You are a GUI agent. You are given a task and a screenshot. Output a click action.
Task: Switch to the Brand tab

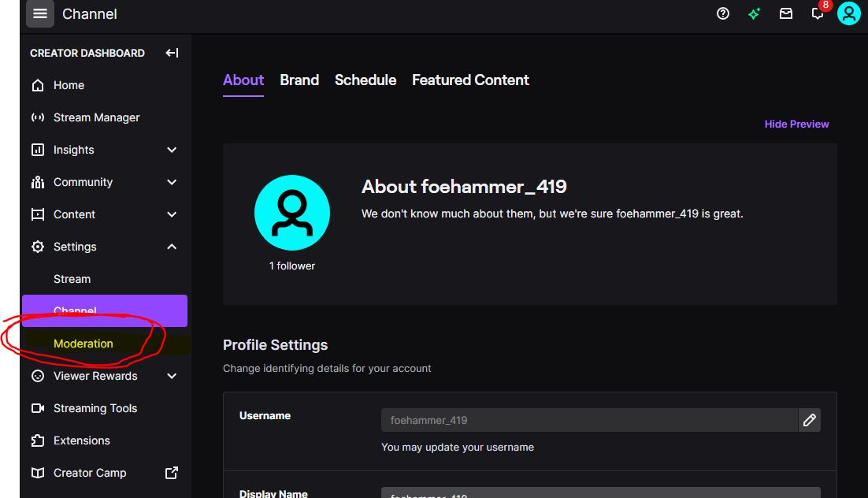(299, 80)
